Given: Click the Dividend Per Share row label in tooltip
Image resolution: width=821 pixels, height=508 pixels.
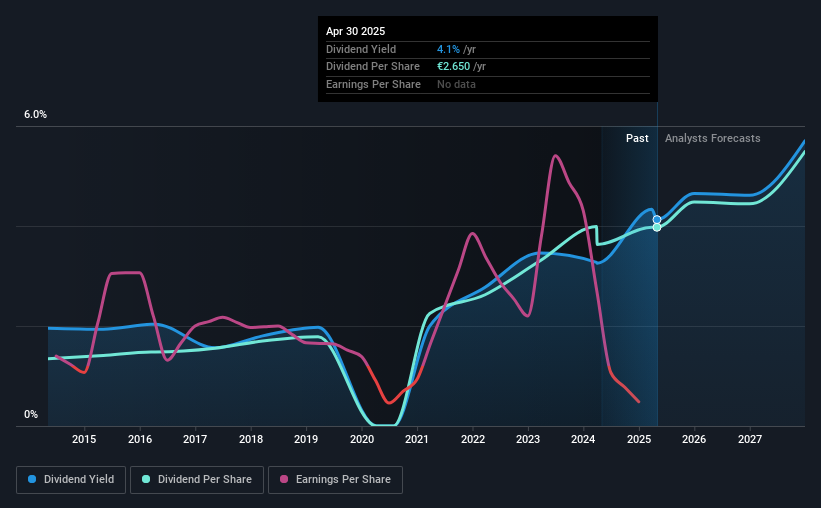Looking at the screenshot, I should [373, 67].
